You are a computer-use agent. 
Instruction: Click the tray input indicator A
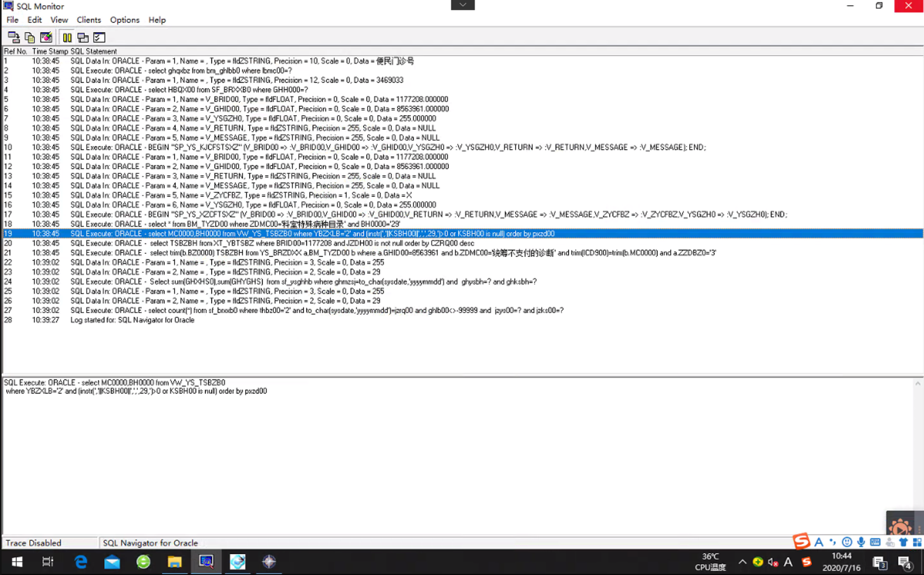pos(788,562)
